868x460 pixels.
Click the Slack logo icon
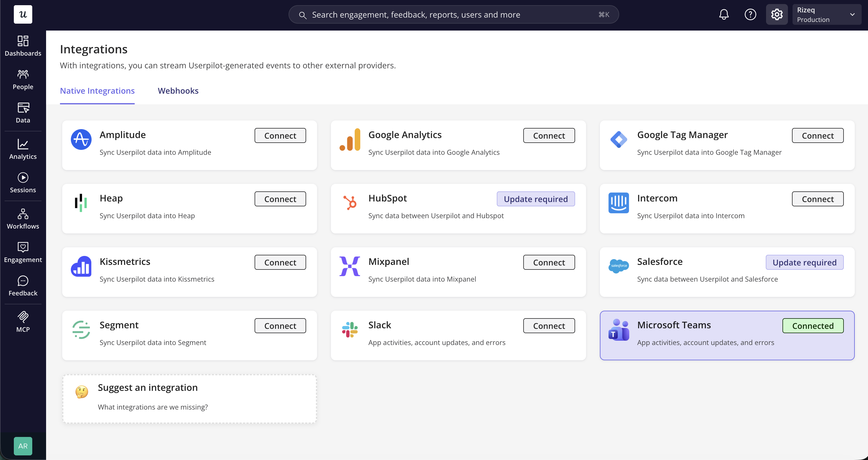pyautogui.click(x=350, y=329)
